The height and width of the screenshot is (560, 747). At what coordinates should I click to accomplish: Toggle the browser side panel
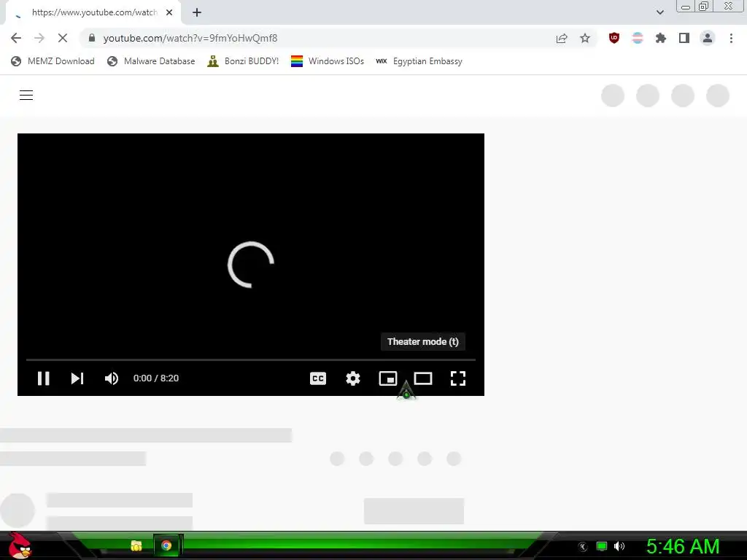click(x=684, y=38)
